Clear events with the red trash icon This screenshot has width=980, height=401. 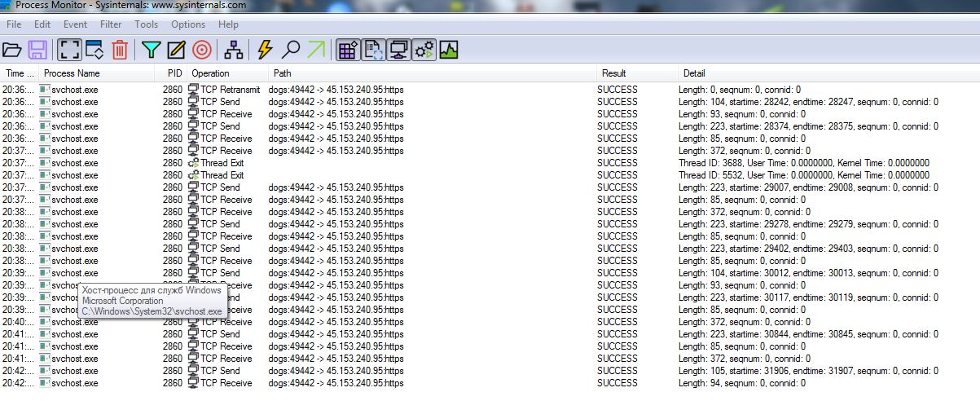coord(120,50)
